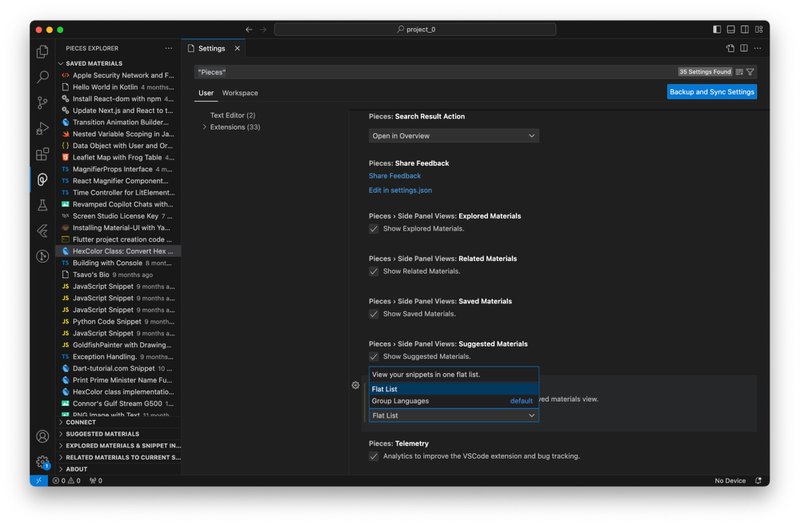Click project_0 command center search
Image resolution: width=800 pixels, height=526 pixels.
(x=415, y=30)
